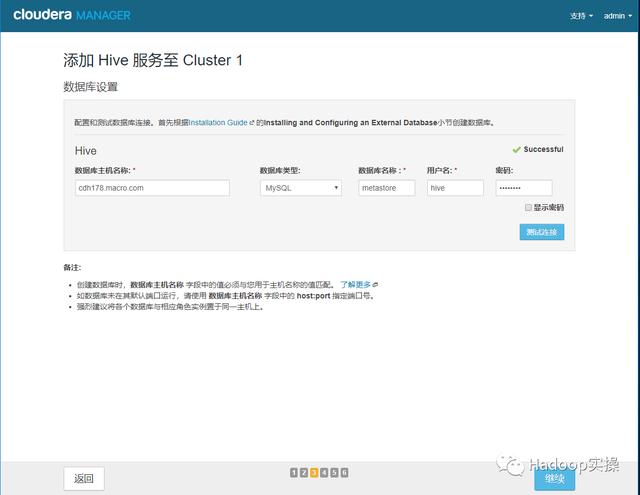
Task: Click the Hive section heading
Action: (86, 151)
